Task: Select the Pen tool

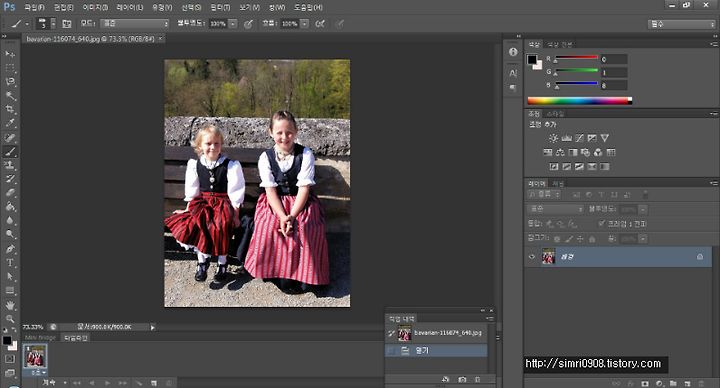Action: click(10, 249)
